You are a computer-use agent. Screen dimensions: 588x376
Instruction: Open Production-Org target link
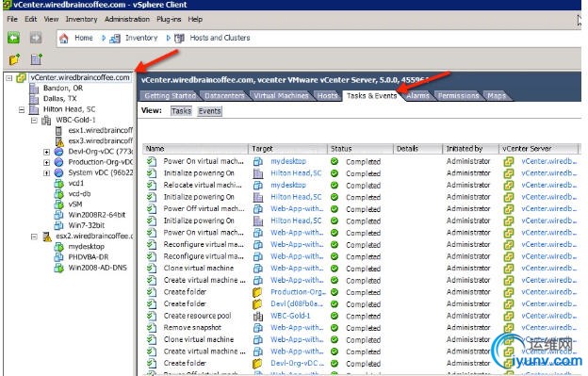pos(298,292)
